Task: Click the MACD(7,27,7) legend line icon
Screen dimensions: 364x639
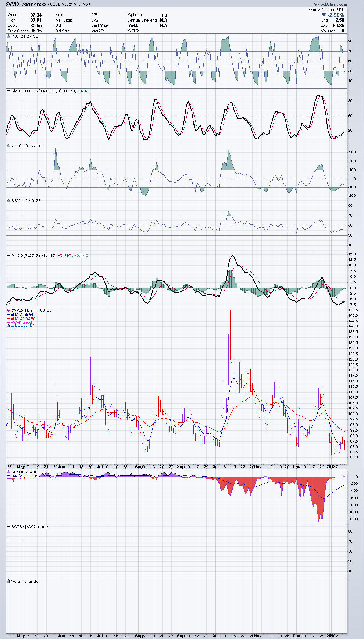Action: pyautogui.click(x=8, y=256)
